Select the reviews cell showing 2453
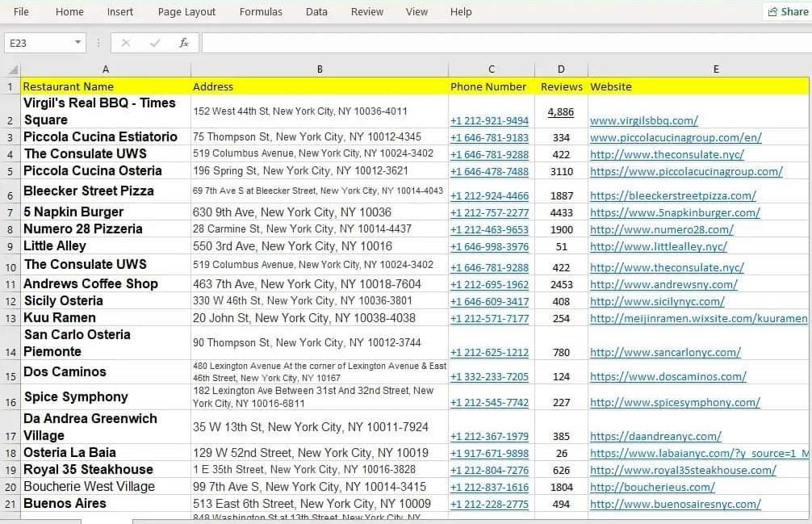 (561, 285)
